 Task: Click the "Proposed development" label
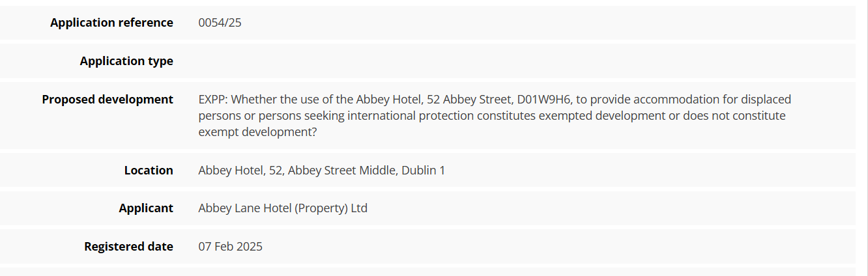click(108, 100)
